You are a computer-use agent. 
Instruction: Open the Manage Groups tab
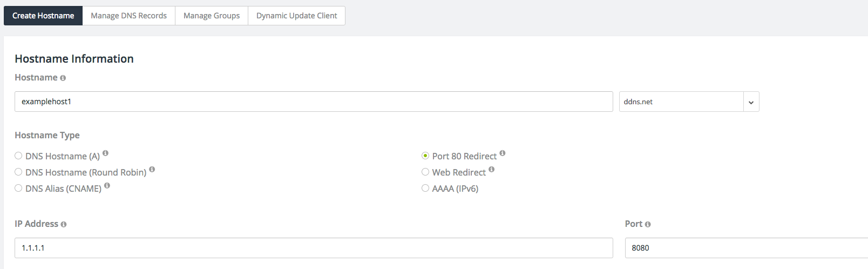tap(212, 16)
